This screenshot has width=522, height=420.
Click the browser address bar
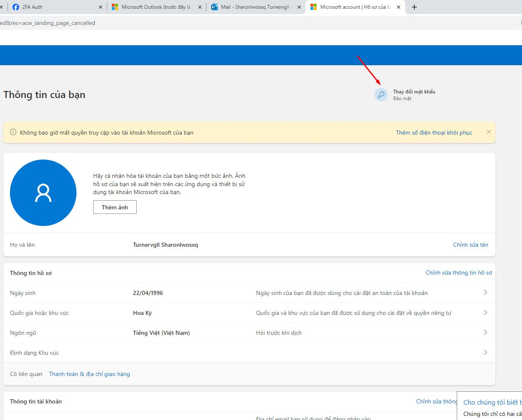(x=166, y=23)
